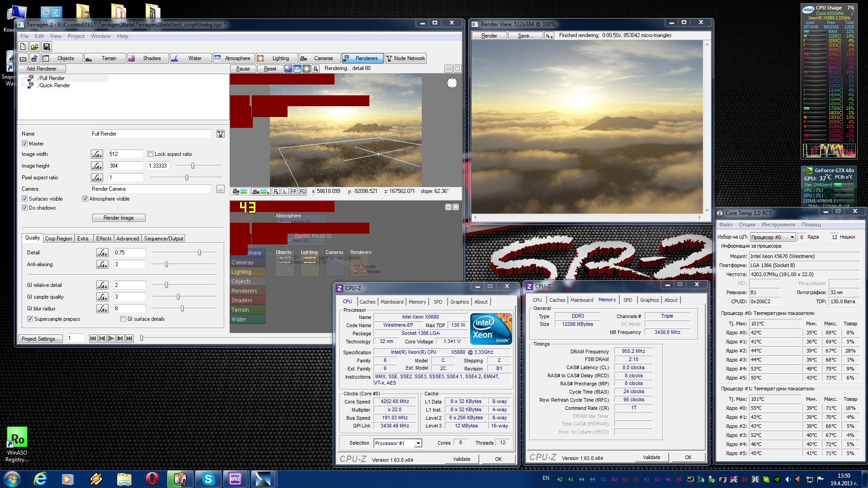Click the open project folder icon

34,47
